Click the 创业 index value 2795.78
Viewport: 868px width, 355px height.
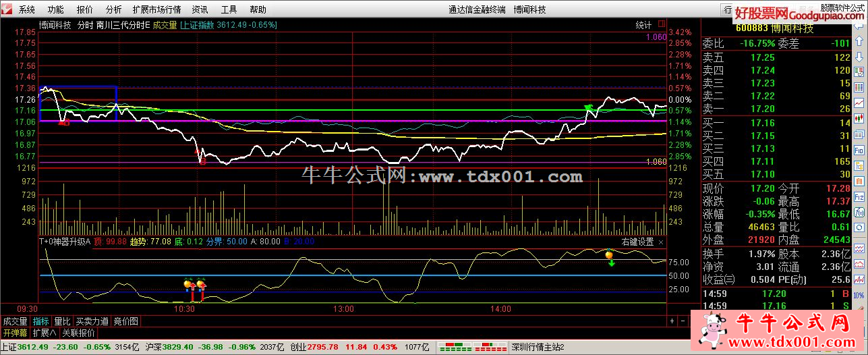(323, 347)
